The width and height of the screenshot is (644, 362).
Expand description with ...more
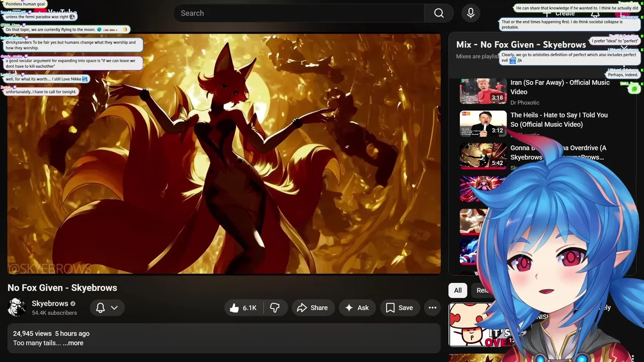(x=73, y=343)
